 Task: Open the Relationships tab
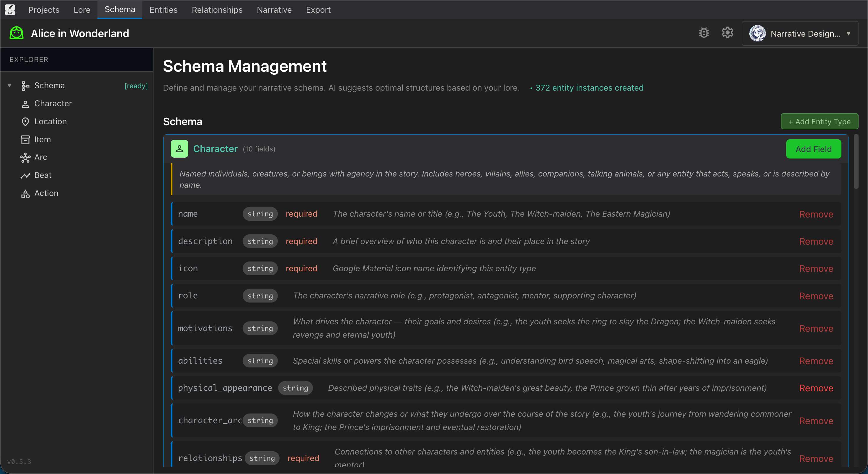pos(217,9)
